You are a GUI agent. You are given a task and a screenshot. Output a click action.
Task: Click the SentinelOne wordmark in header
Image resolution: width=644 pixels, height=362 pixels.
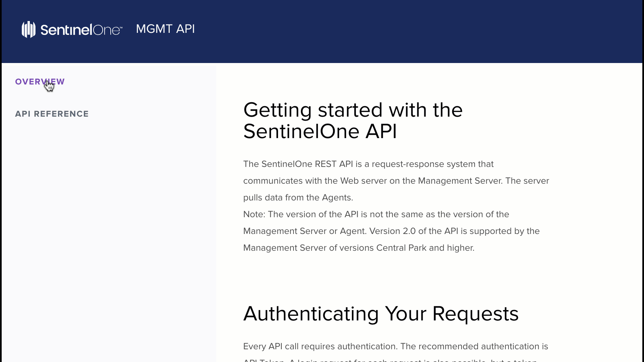click(82, 30)
